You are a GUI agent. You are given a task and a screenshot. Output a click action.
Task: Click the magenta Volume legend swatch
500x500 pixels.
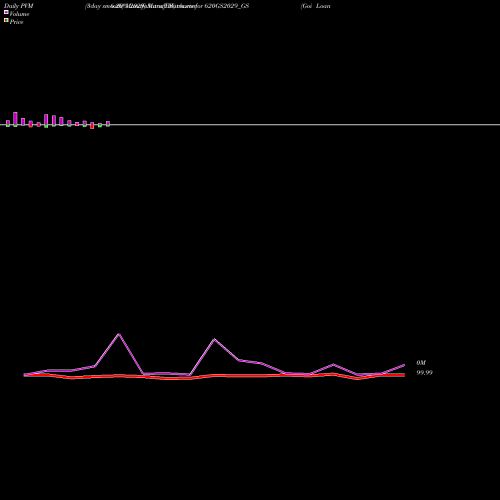pos(6,13)
